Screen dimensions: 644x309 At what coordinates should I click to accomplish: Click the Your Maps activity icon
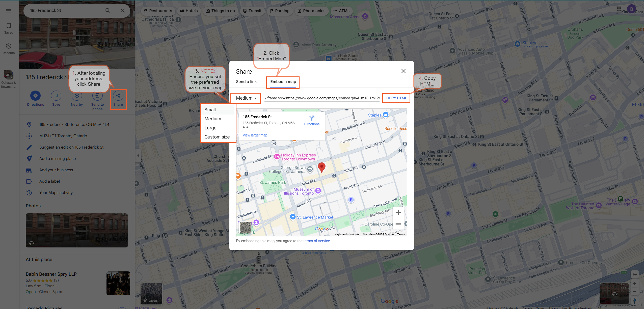click(x=29, y=193)
